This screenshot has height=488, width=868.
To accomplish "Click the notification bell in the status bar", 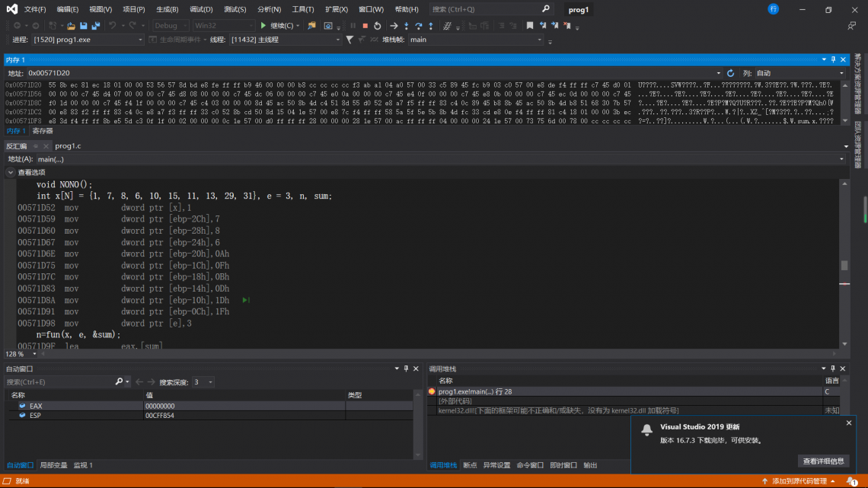I will (x=852, y=481).
